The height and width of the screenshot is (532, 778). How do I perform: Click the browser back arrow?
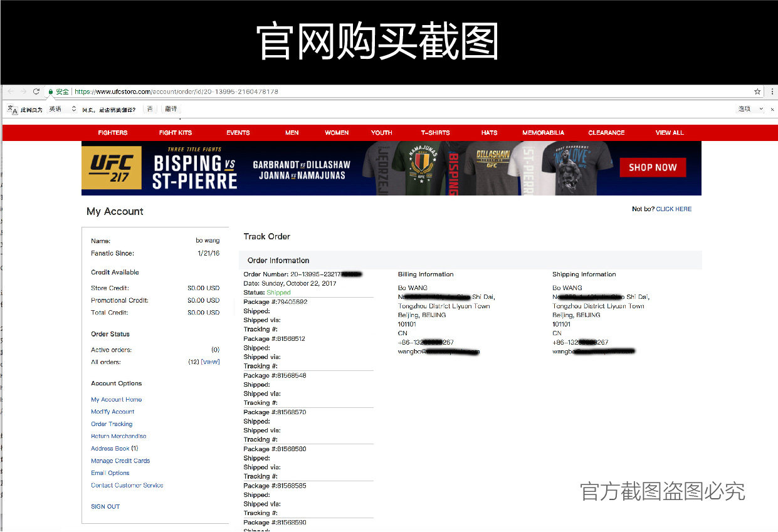click(10, 91)
